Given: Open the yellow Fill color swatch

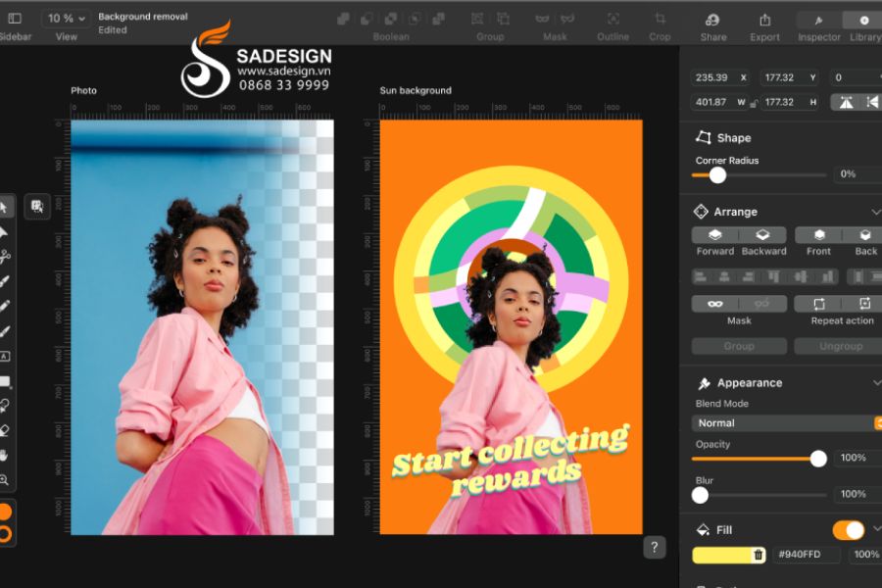Looking at the screenshot, I should 722,555.
